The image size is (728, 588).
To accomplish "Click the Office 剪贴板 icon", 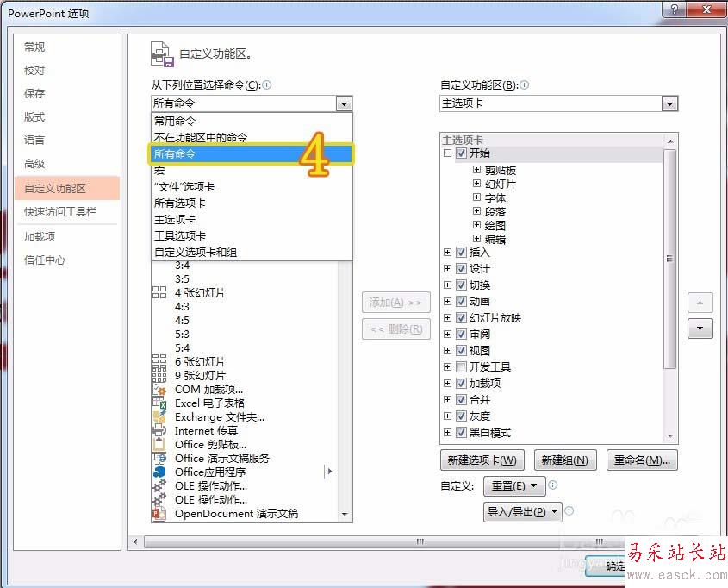I will pos(159,444).
